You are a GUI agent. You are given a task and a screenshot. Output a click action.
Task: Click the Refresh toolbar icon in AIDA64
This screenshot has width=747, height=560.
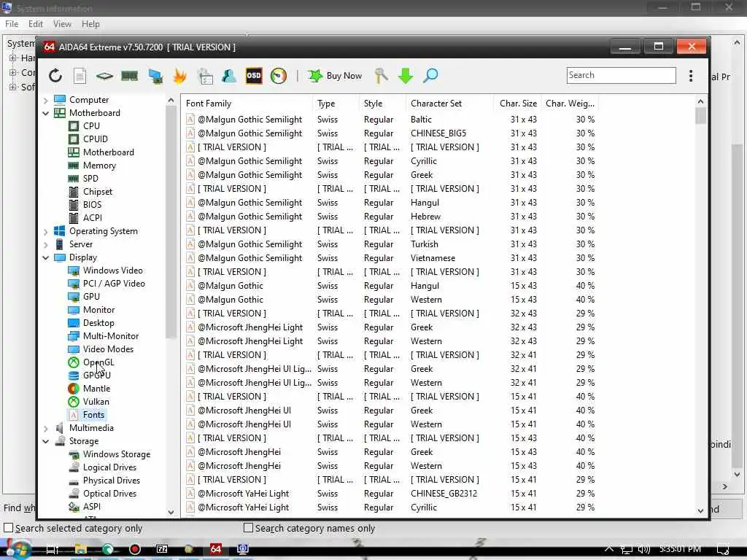pyautogui.click(x=55, y=76)
